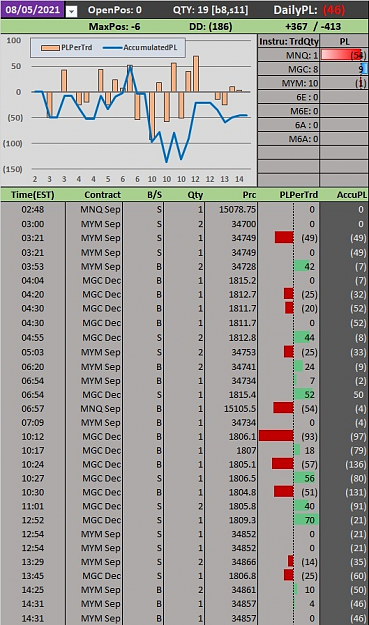Click the QTY: 19 [b8,s11] summary
This screenshot has height=625, width=369.
210,10
